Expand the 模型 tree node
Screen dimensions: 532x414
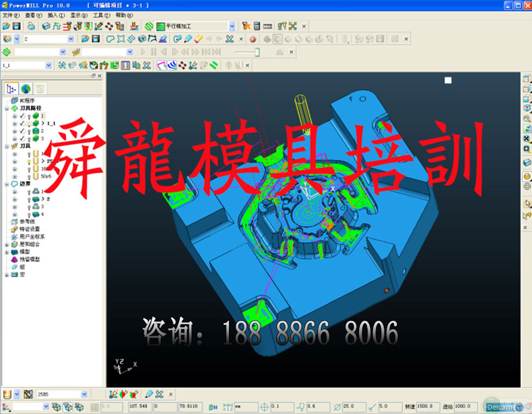click(7, 252)
